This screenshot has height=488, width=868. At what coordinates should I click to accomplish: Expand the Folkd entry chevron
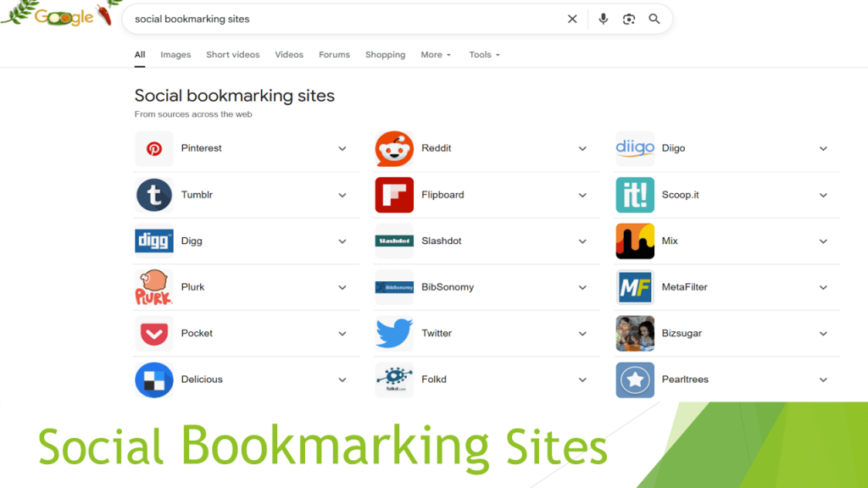[x=582, y=380]
